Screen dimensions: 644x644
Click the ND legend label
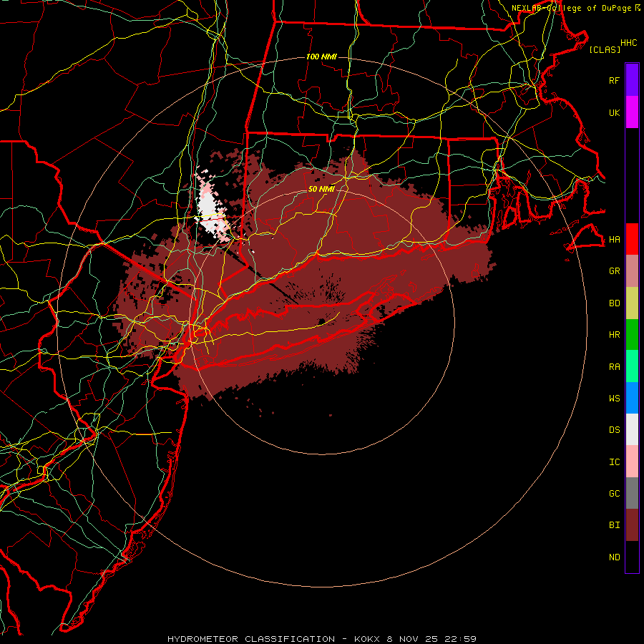(x=614, y=557)
